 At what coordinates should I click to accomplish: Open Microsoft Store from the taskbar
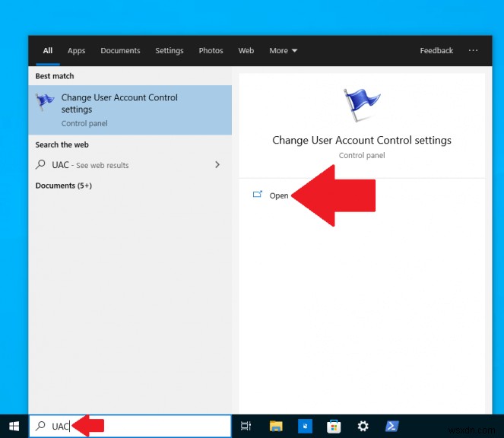click(x=334, y=427)
